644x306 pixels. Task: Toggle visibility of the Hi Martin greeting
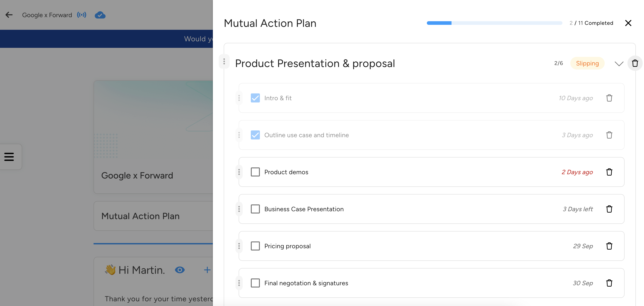coord(180,270)
